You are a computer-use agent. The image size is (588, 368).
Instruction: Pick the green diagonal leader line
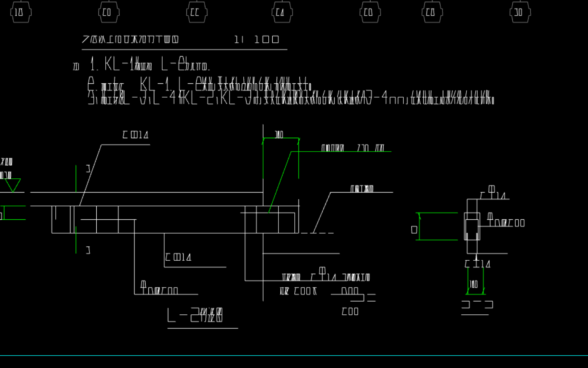click(x=280, y=182)
